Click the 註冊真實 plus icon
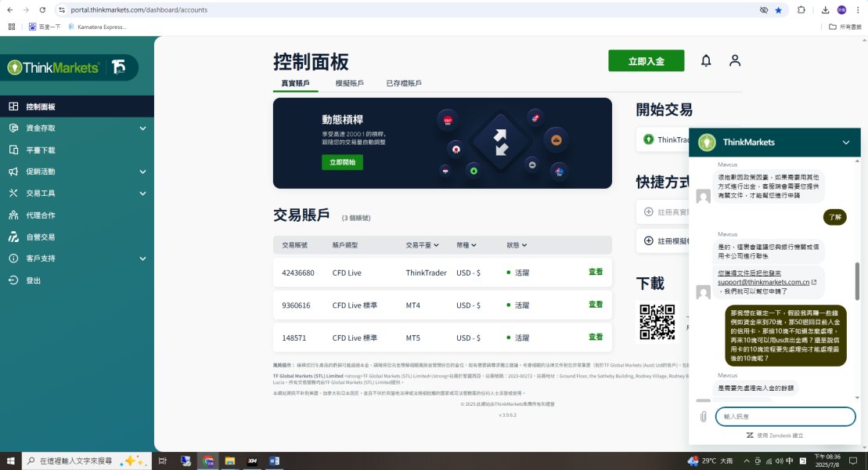This screenshot has width=868, height=470. point(649,211)
